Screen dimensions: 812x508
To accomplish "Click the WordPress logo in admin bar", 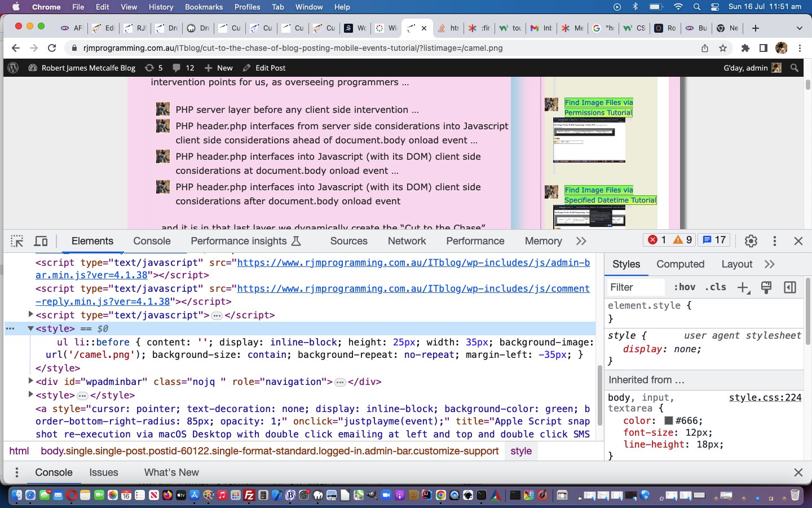I will (x=14, y=68).
